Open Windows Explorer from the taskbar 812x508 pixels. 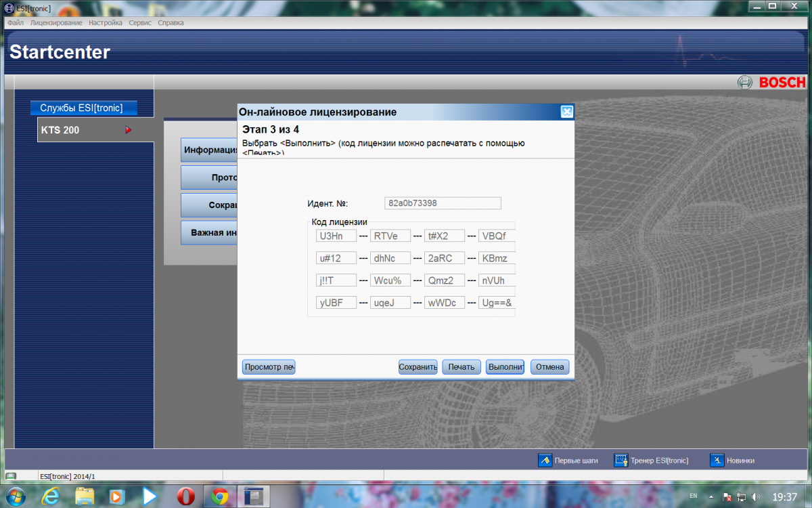85,496
